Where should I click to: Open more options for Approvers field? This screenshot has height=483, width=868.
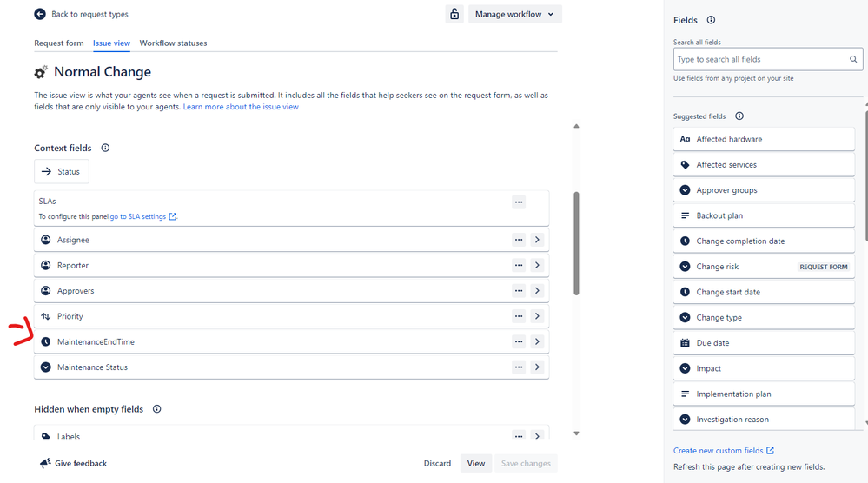519,290
